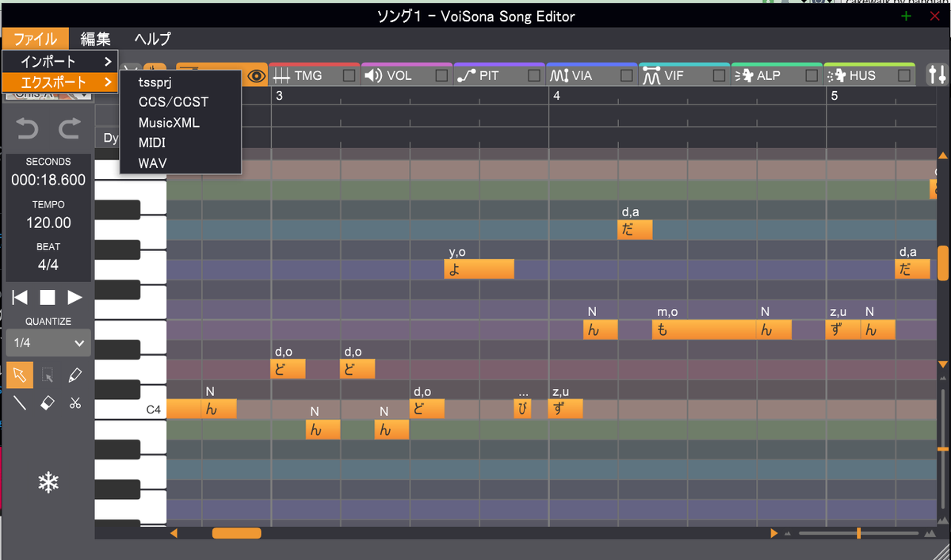Select the scissors cut tool

(x=74, y=402)
